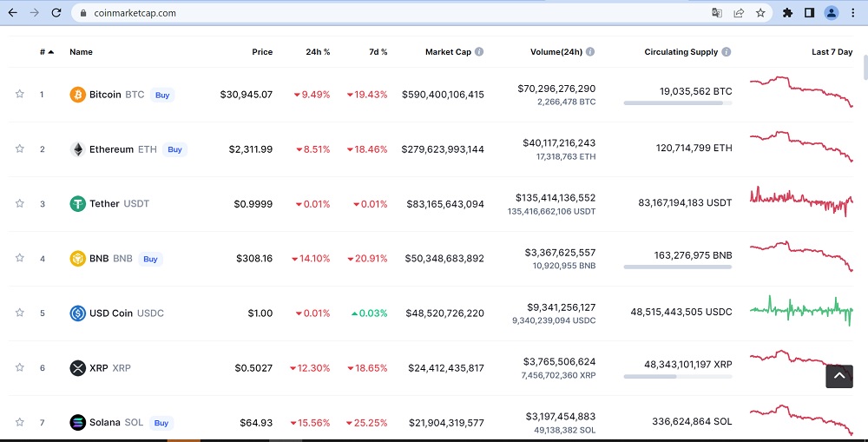This screenshot has width=868, height=442.
Task: Click the translate page icon
Action: [x=717, y=13]
